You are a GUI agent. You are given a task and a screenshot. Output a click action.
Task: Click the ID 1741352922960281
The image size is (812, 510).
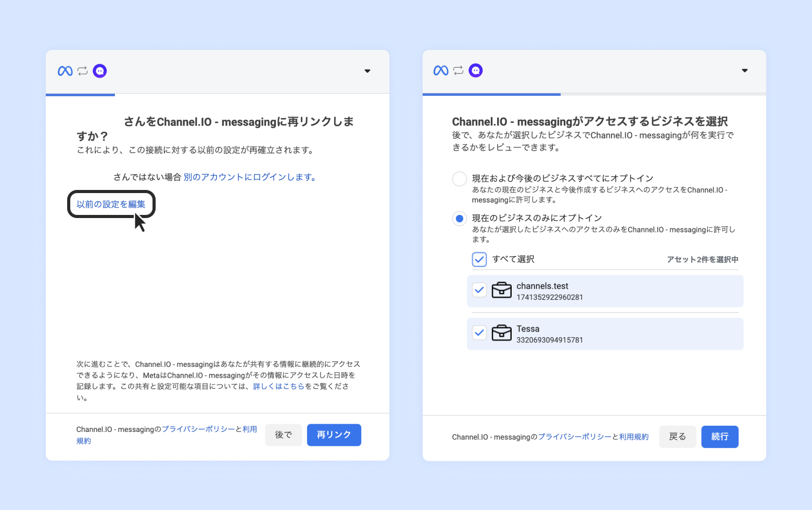point(550,297)
